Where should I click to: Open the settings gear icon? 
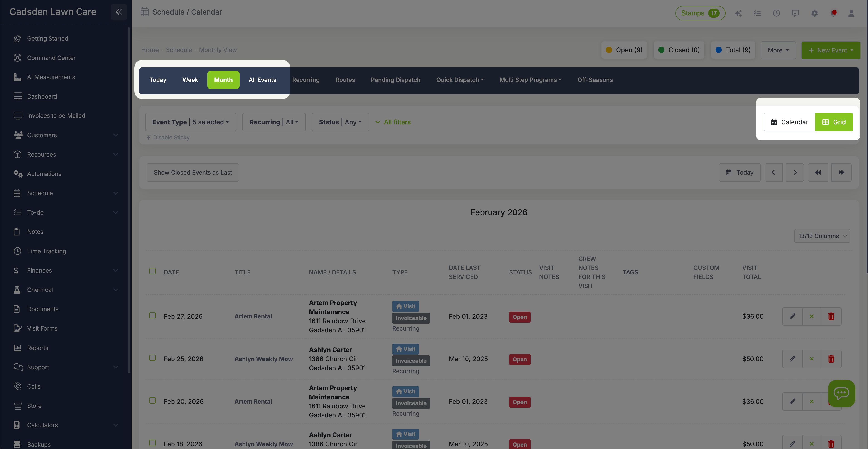click(814, 13)
